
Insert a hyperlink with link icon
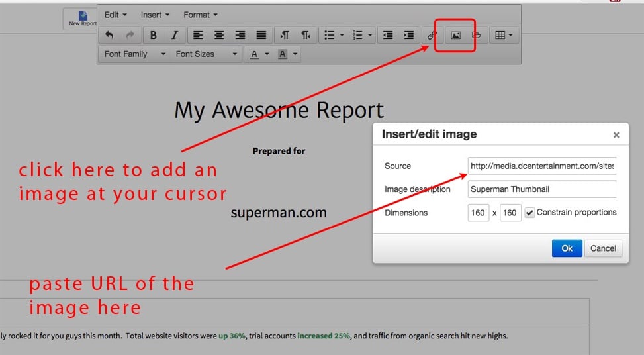[432, 36]
